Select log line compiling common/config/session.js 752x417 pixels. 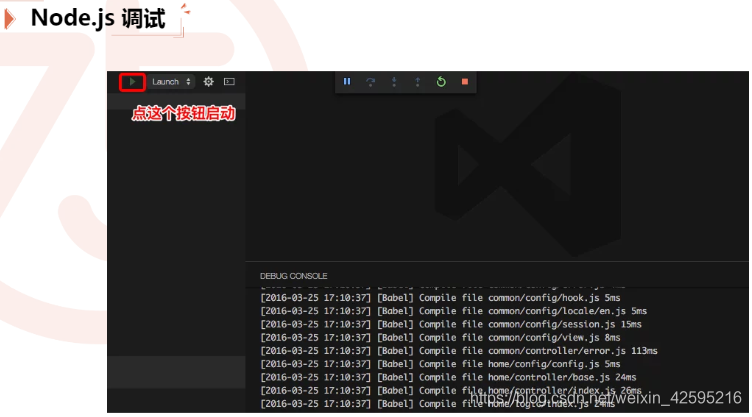tap(451, 324)
